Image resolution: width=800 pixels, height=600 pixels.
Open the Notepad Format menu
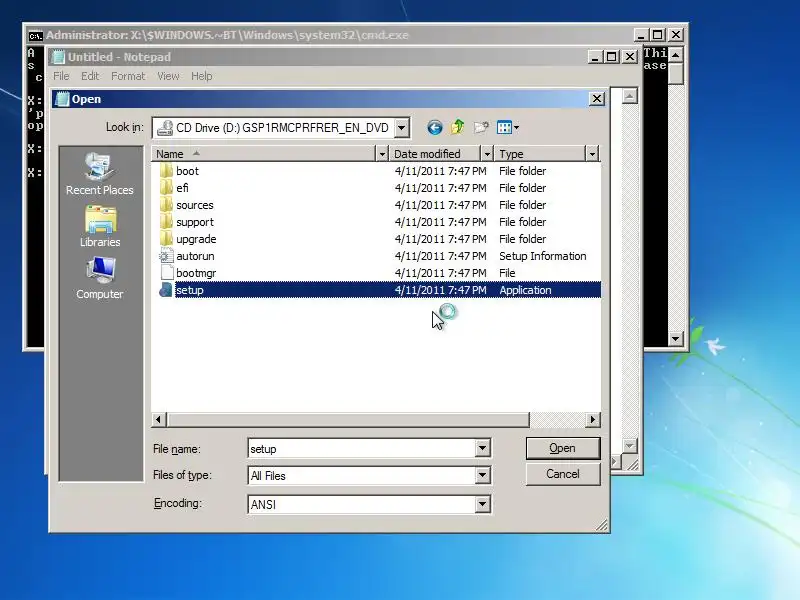[x=128, y=76]
